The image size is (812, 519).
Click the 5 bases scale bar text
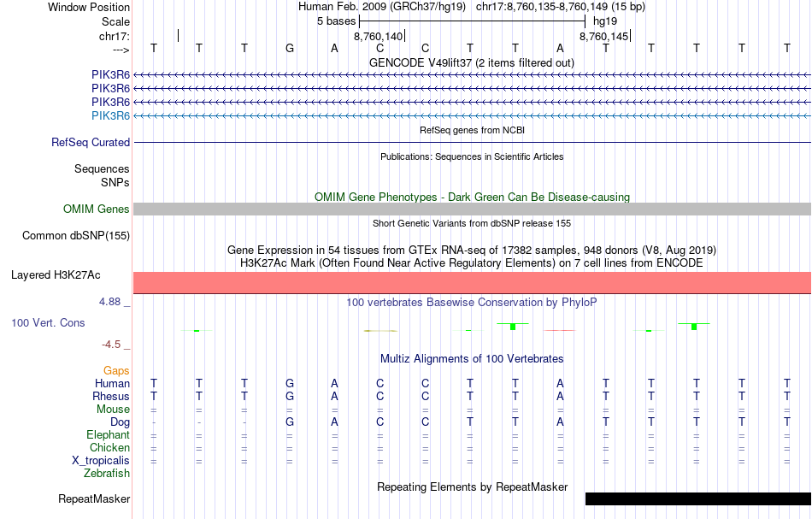(x=337, y=21)
